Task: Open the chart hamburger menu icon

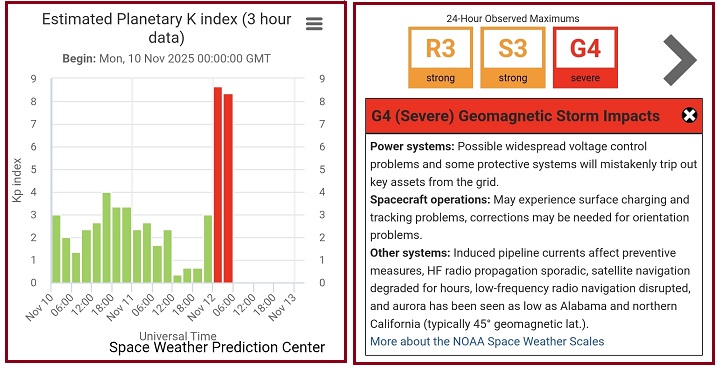Action: coord(314,24)
